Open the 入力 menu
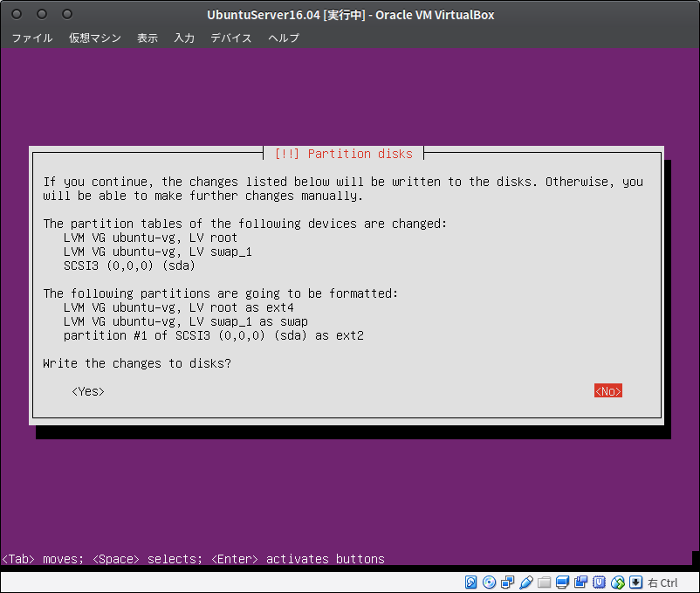 [x=184, y=38]
